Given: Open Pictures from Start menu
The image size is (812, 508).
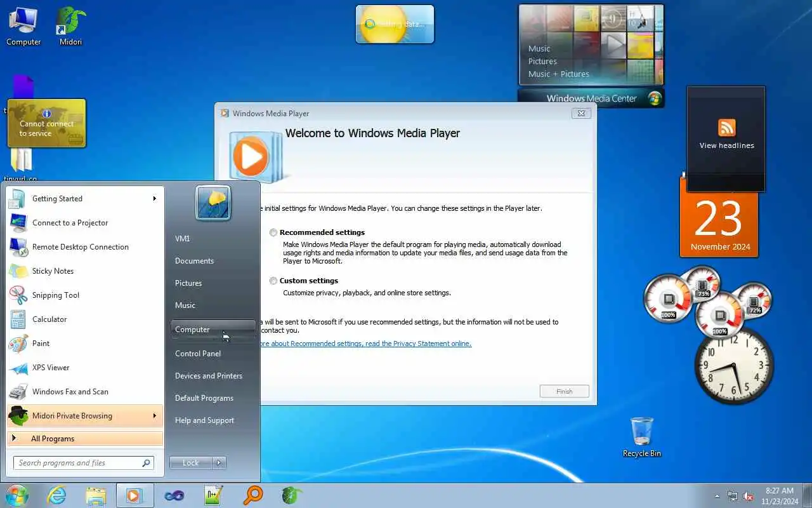Looking at the screenshot, I should (213, 283).
